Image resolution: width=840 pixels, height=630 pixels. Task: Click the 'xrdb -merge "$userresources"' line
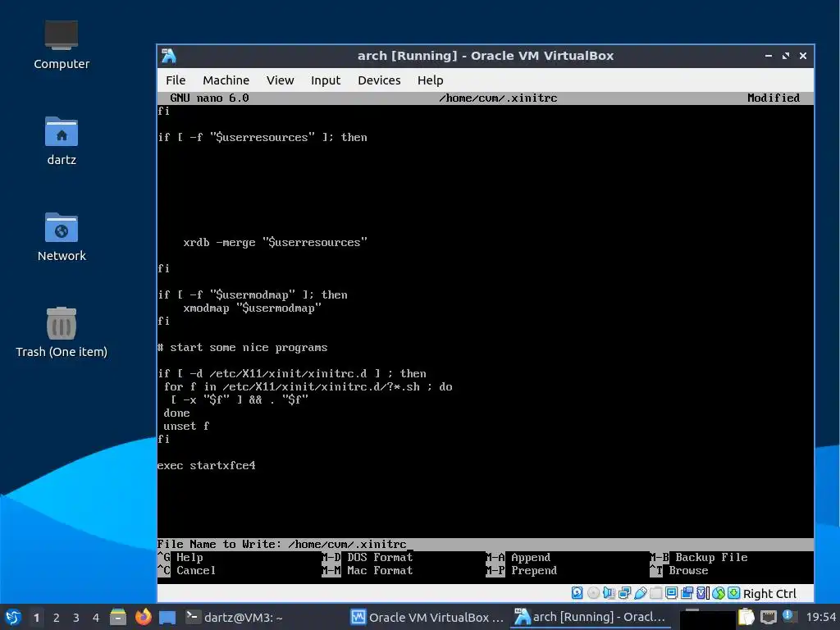276,243
